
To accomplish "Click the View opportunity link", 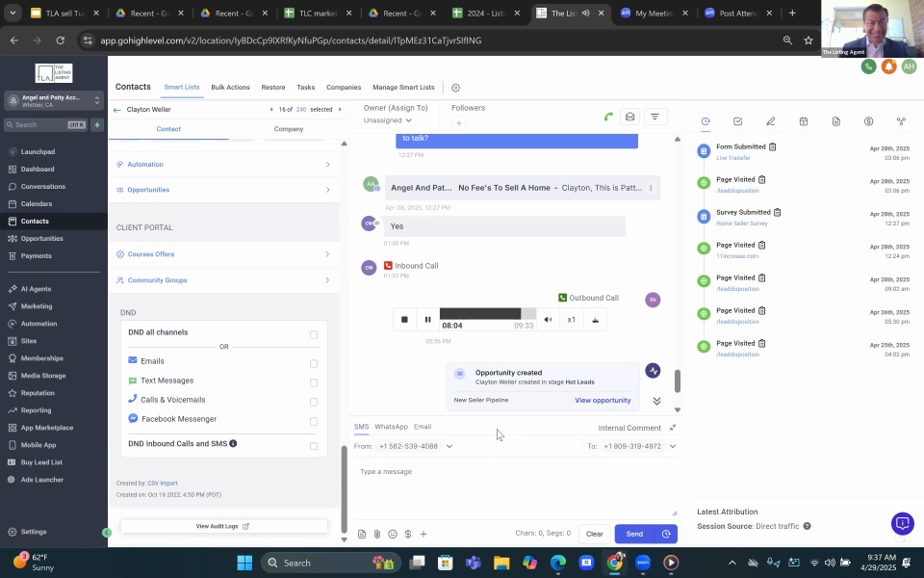I will tap(603, 400).
